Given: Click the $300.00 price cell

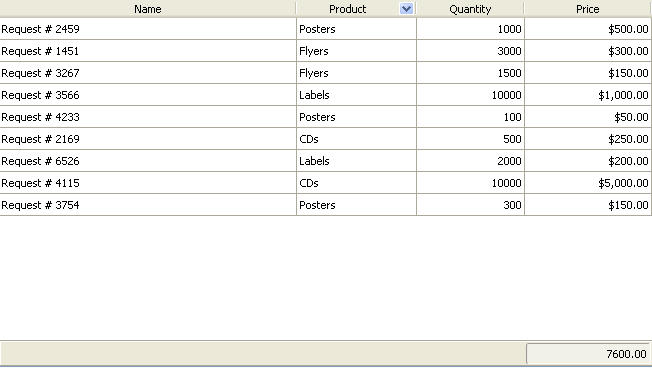Looking at the screenshot, I should tap(588, 51).
